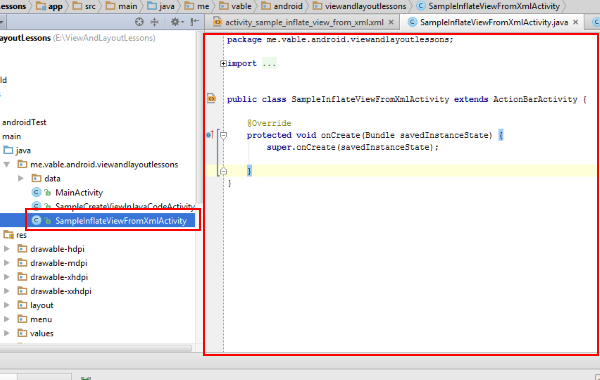Click the android breadcrumb
The height and width of the screenshot is (380, 600).
(282, 6)
